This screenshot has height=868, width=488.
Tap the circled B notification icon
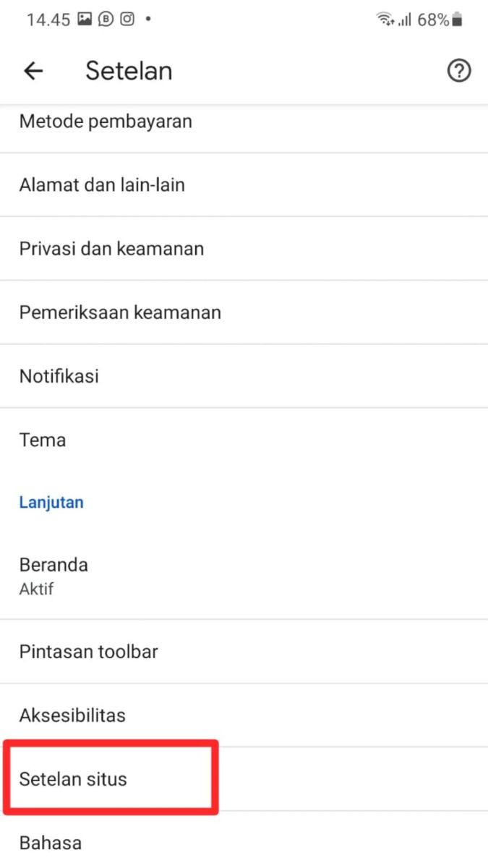tap(106, 20)
